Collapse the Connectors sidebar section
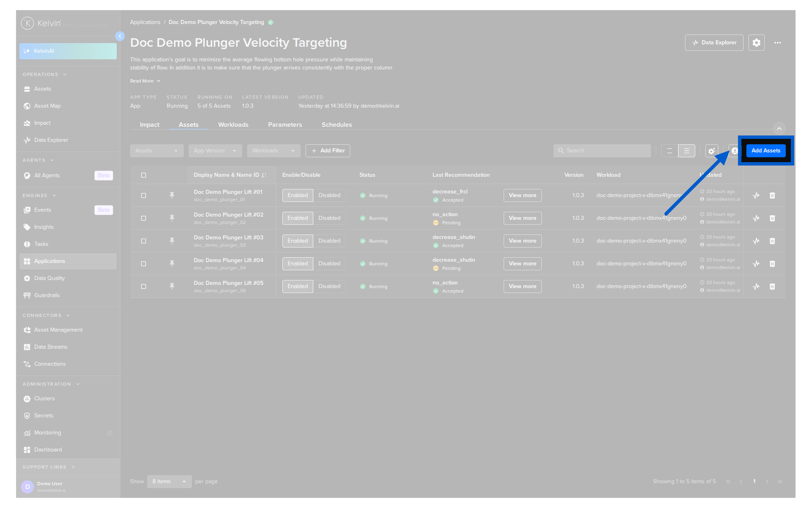Viewport: 812px width, 508px height. click(46, 315)
